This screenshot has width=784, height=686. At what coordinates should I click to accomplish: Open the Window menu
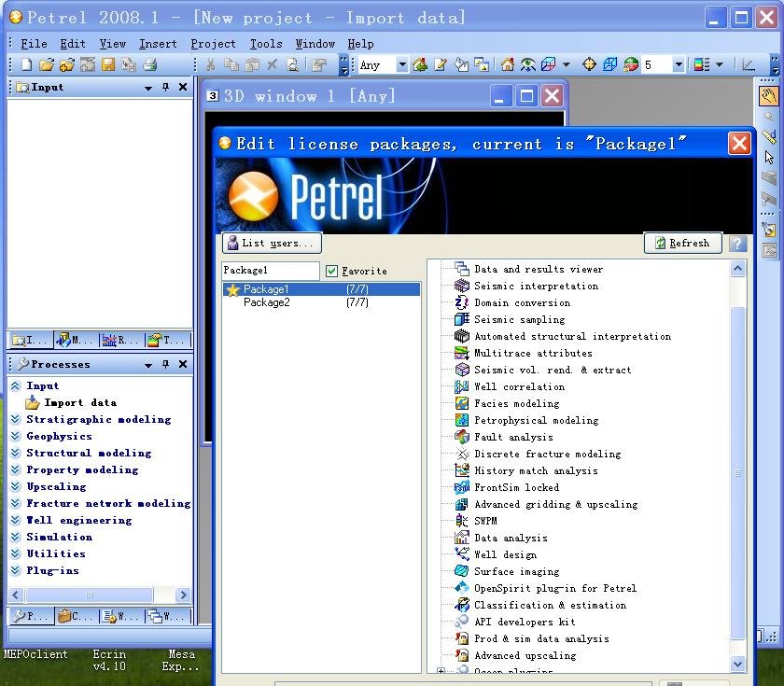pyautogui.click(x=315, y=44)
